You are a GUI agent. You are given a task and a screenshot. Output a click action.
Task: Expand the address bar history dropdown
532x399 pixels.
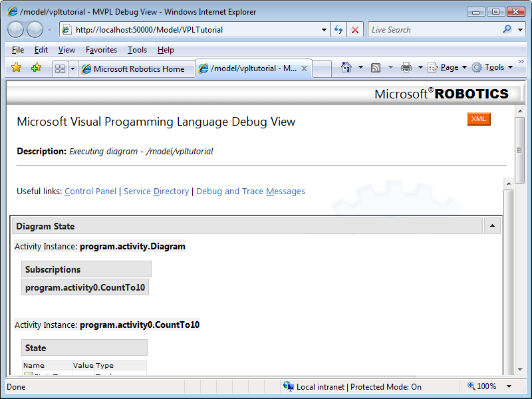coord(324,30)
